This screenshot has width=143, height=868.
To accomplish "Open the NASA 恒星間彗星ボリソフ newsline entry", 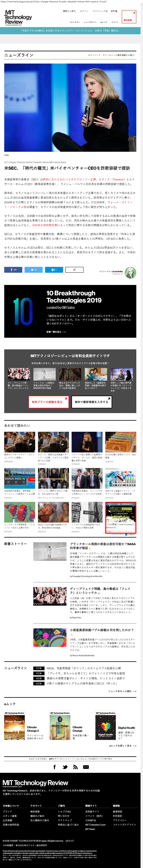I will [84, 668].
